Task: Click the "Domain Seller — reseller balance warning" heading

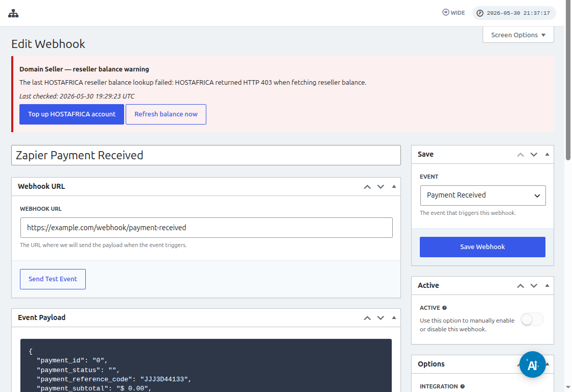Action: click(x=84, y=69)
